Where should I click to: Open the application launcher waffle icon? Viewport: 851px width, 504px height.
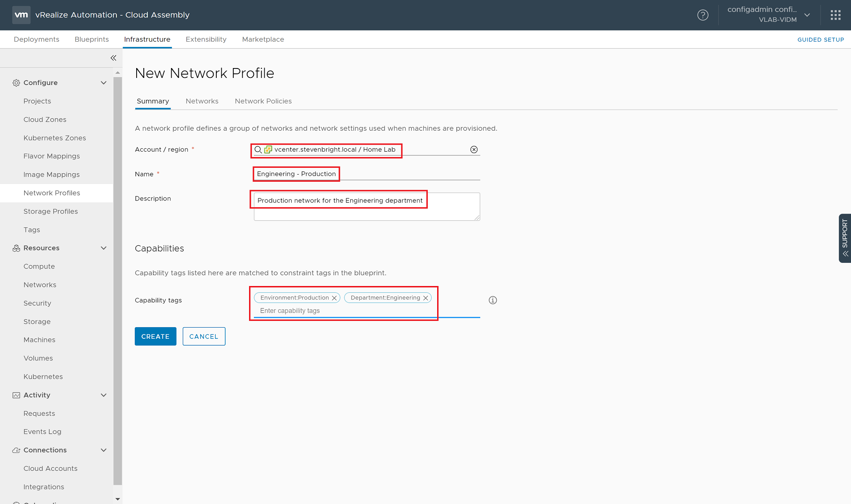tap(835, 15)
